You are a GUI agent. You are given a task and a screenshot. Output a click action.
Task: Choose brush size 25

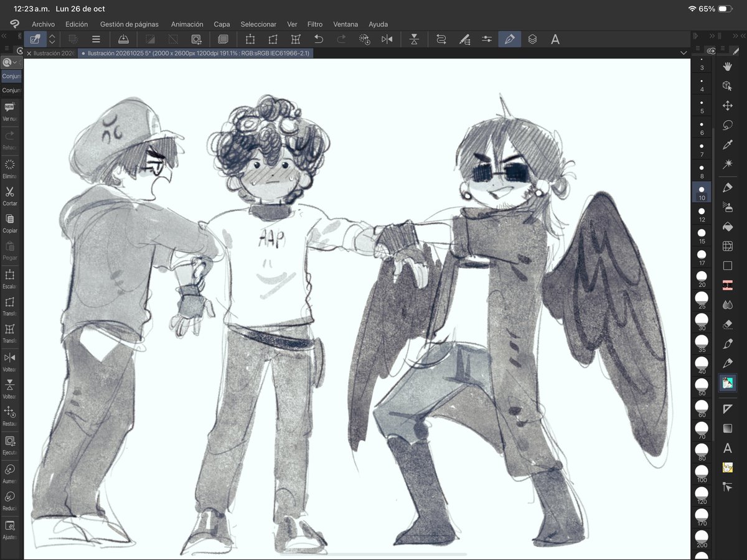702,301
